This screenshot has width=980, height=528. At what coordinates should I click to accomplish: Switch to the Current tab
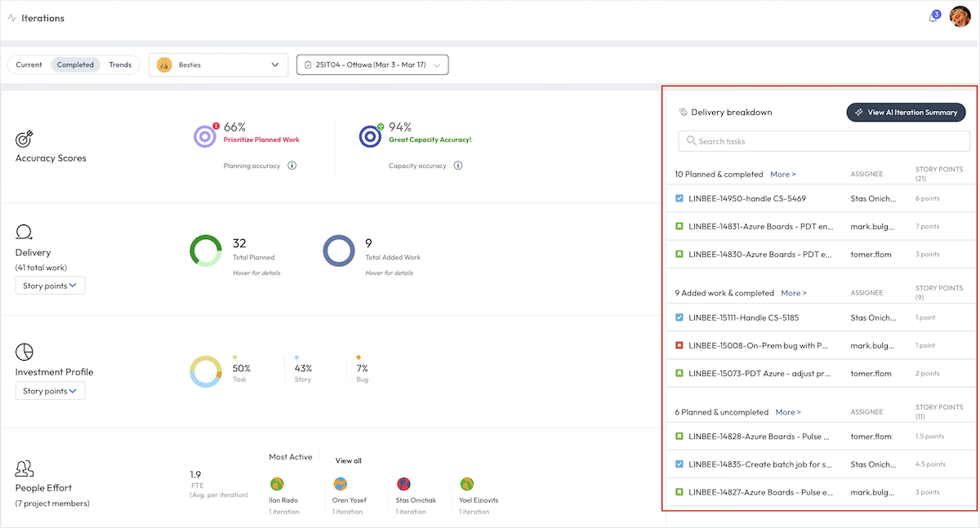[29, 64]
